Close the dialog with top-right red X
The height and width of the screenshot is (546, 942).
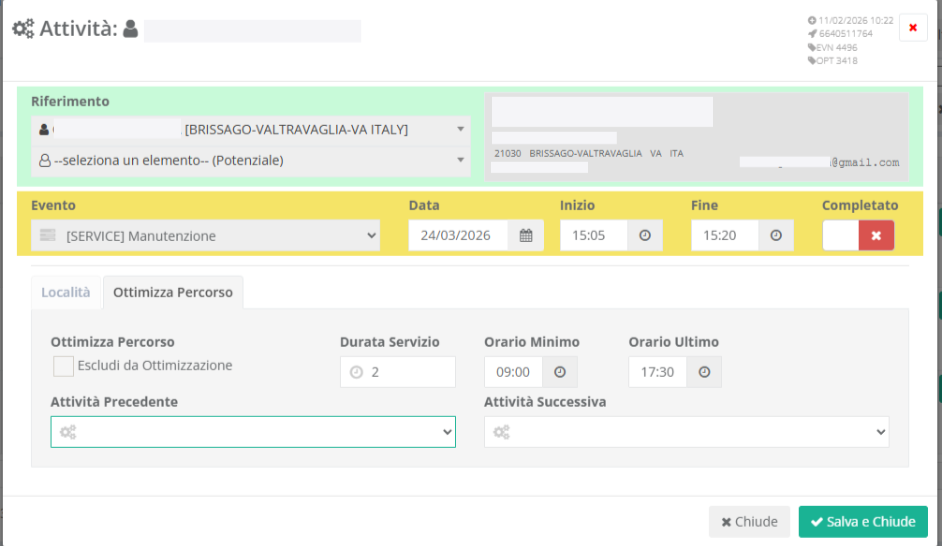point(912,28)
